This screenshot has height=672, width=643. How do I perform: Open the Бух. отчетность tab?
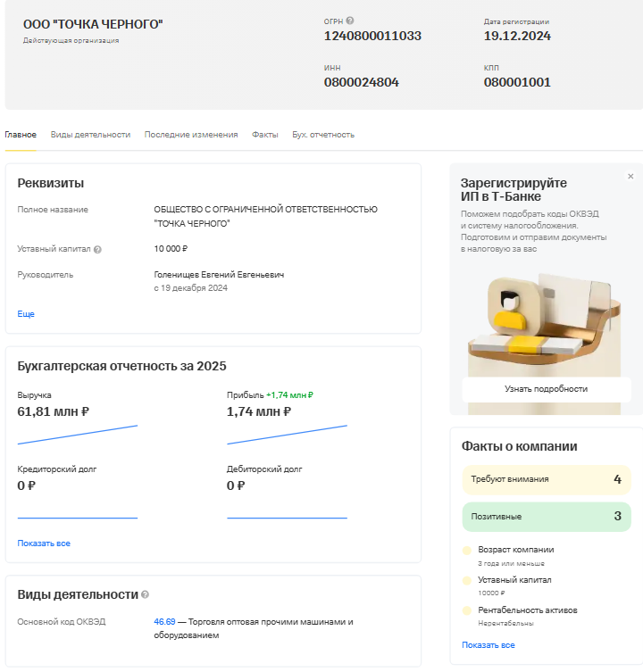click(323, 135)
